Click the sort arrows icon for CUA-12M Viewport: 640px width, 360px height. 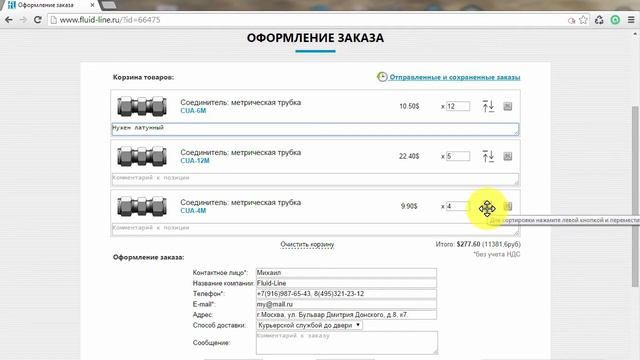[x=488, y=156]
